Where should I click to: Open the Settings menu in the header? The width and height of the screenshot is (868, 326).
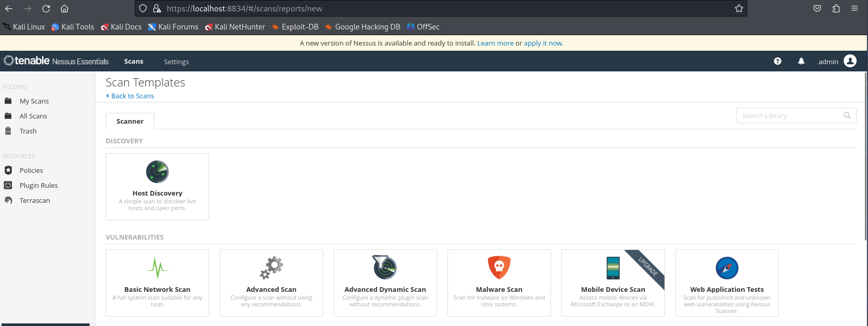pos(176,62)
